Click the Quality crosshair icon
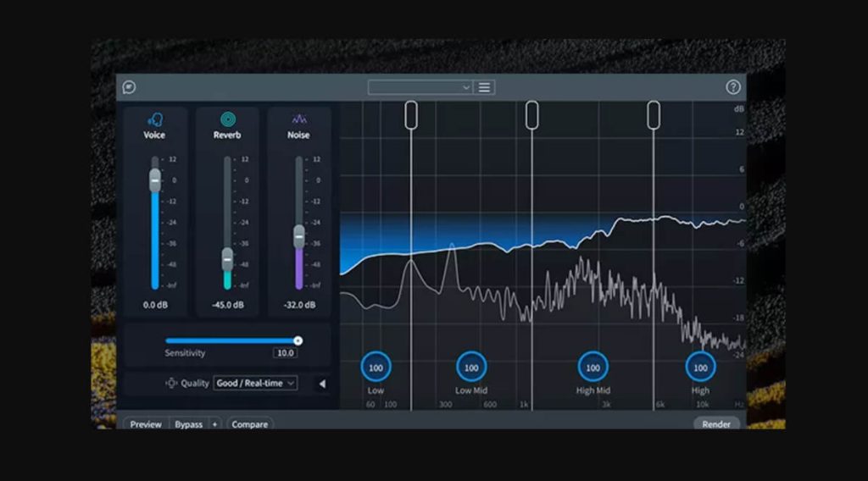The width and height of the screenshot is (868, 481). [x=171, y=383]
